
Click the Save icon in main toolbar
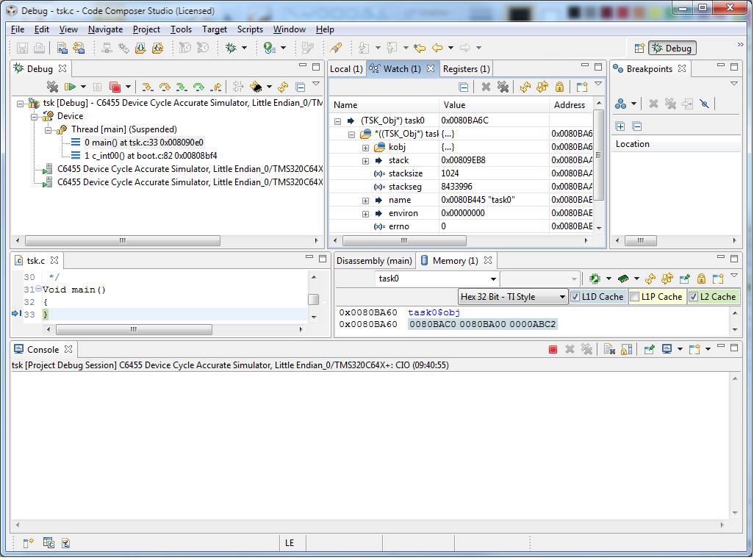pos(22,48)
